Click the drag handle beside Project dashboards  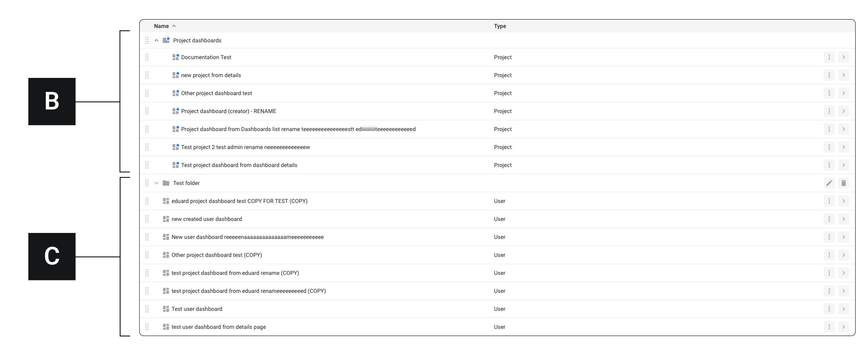(147, 40)
